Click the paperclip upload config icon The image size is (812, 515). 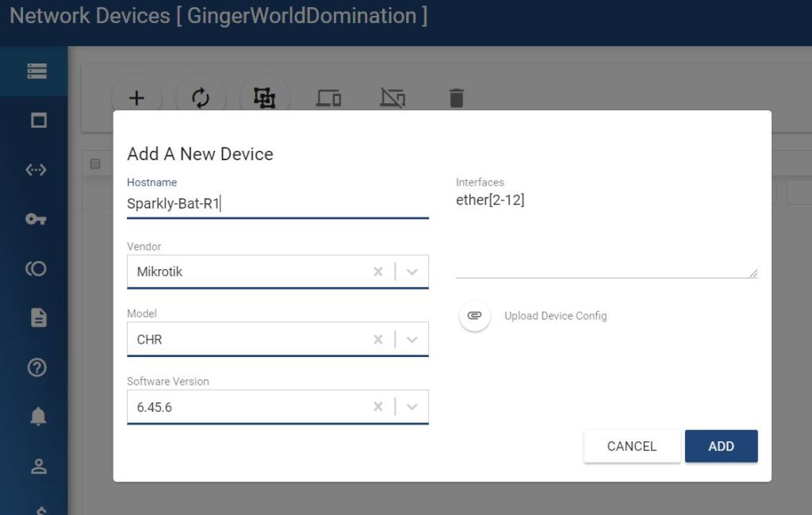click(x=474, y=316)
